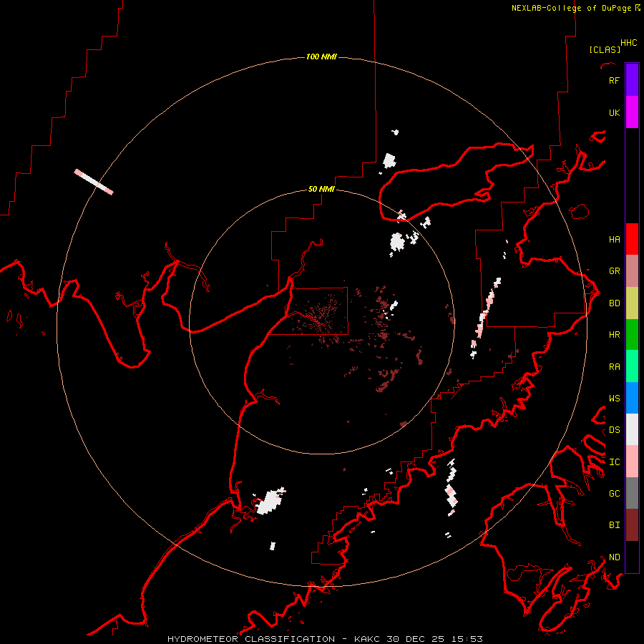Click the IC legend label
Screen dimensions: 644x644
point(615,462)
